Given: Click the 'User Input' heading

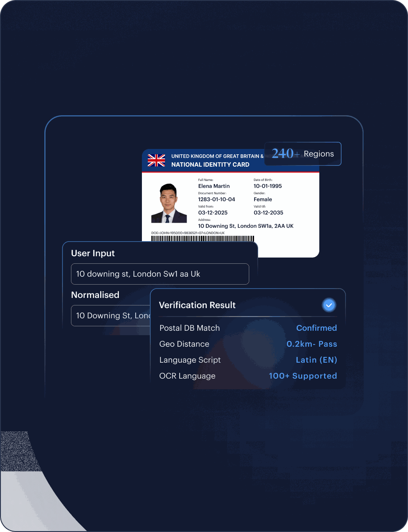Looking at the screenshot, I should click(93, 253).
